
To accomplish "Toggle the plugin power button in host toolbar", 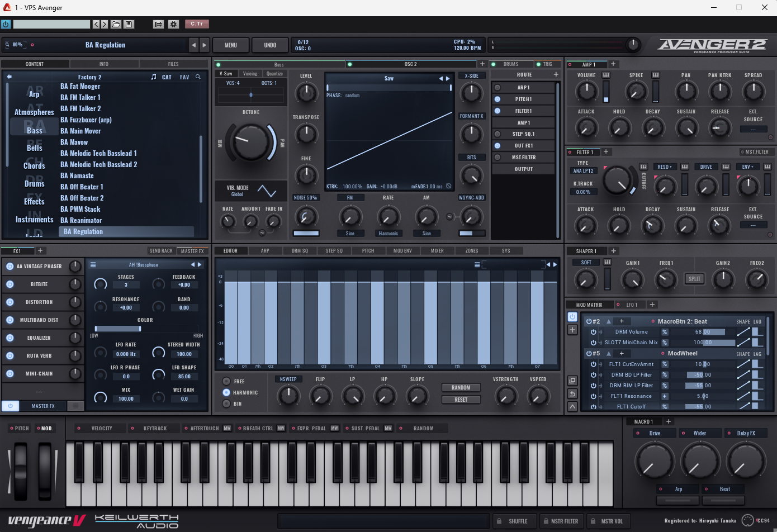I will (x=6, y=24).
